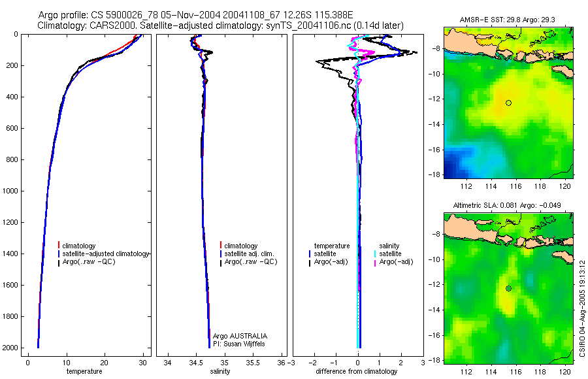This screenshot has width=588, height=379.
Task: Click 'satellite adj. clim.' legend entry
Action: tap(249, 254)
